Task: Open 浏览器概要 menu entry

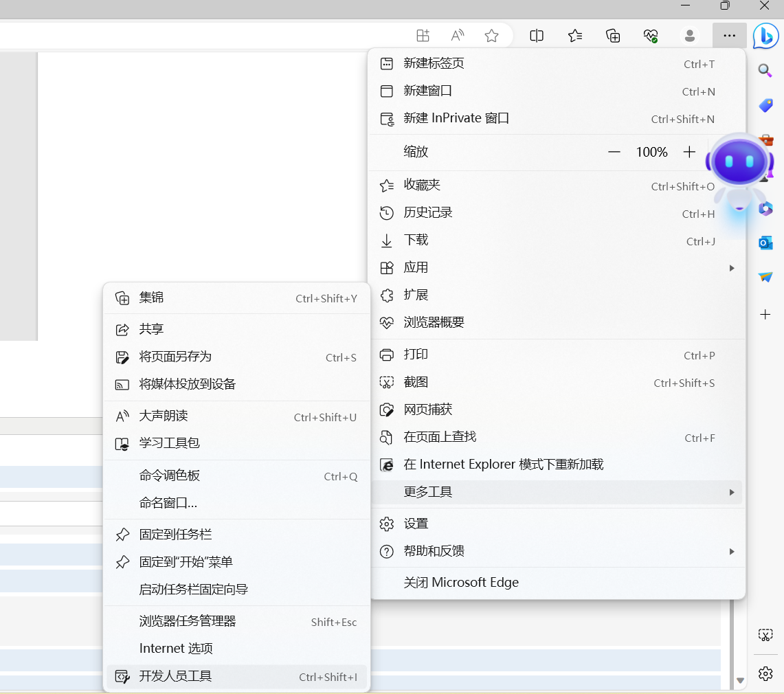Action: coord(557,322)
